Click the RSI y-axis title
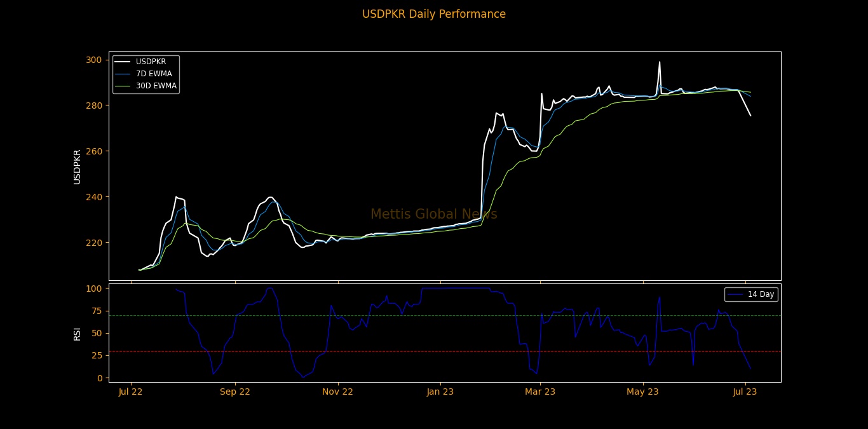Screen dimensions: 868x429 point(77,333)
